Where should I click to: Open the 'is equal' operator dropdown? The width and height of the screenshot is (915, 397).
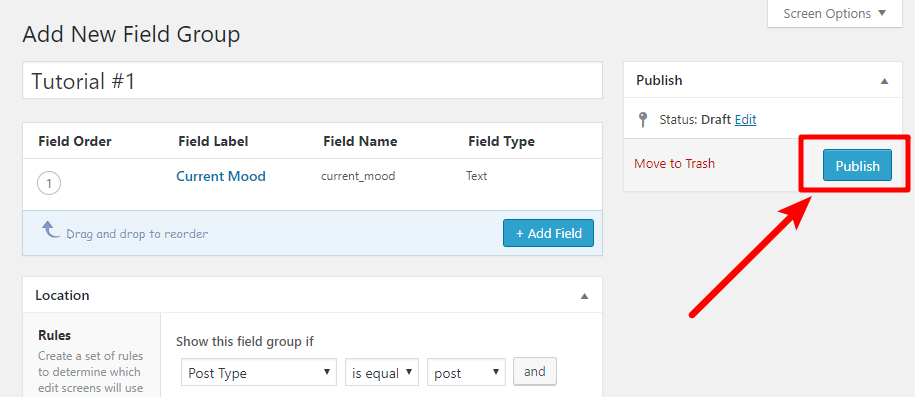pyautogui.click(x=382, y=372)
